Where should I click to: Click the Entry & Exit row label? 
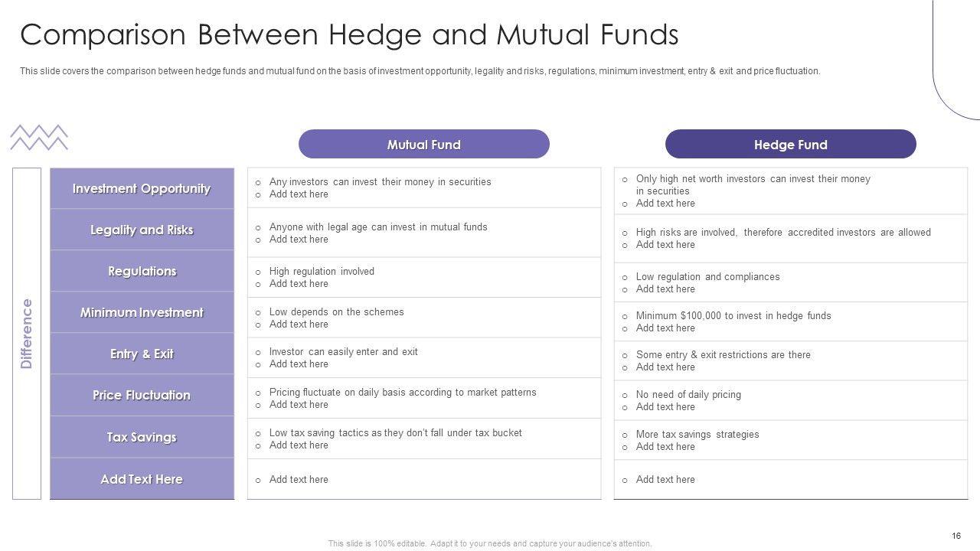coord(142,354)
